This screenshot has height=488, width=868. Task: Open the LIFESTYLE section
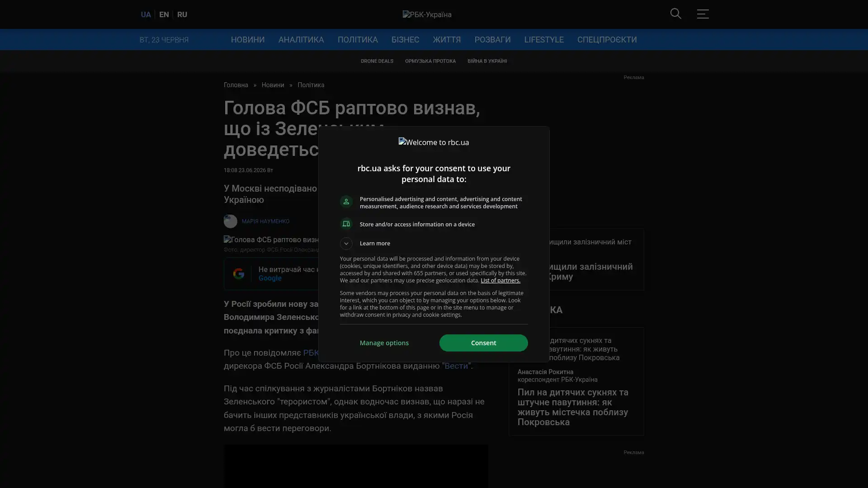(544, 40)
